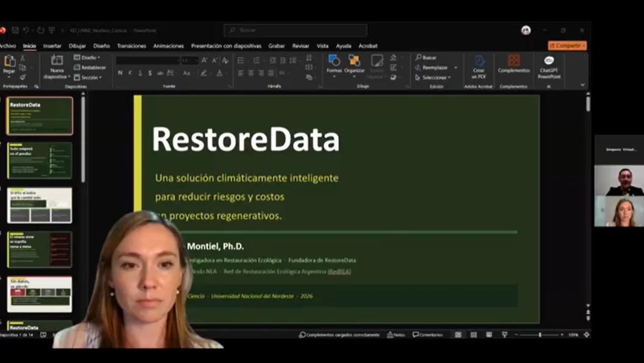The height and width of the screenshot is (363, 644).
Task: Open the Pegar options dropdown arrow
Action: [9, 77]
